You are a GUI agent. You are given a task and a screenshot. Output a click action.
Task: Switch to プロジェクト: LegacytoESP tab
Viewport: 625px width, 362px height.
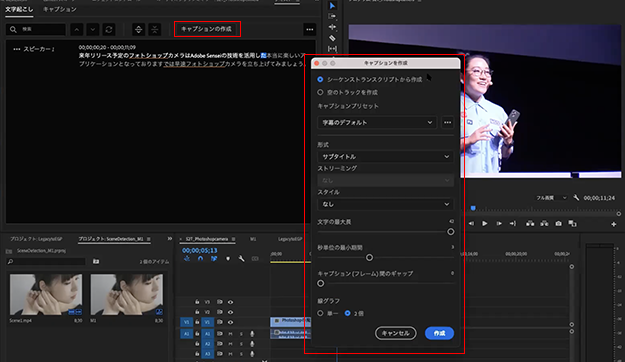pos(36,239)
